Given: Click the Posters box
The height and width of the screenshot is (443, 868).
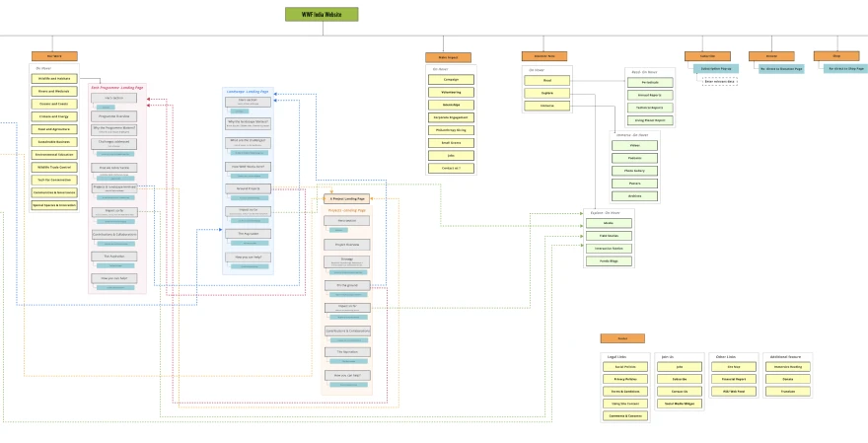Looking at the screenshot, I should pyautogui.click(x=635, y=184).
